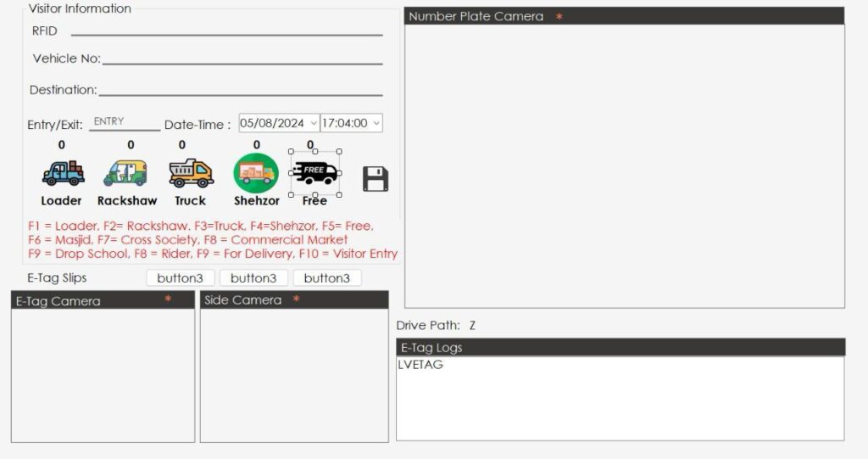The image size is (868, 459).
Task: Click the shortcut line starting with F6 = Masjid
Action: point(187,239)
